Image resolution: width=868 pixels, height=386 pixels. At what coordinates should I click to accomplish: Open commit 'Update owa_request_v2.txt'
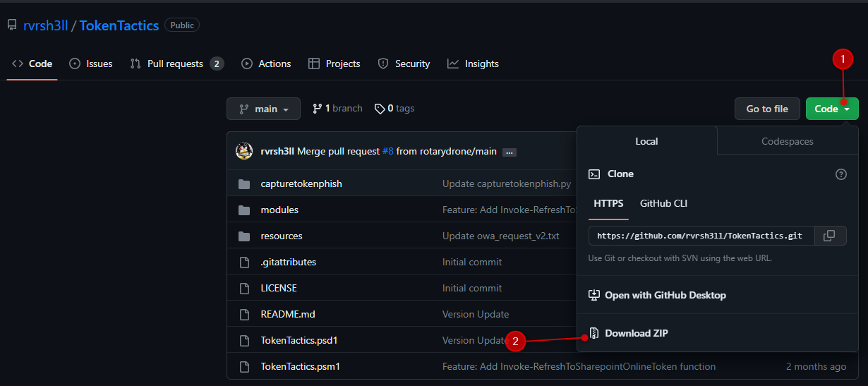[x=501, y=236]
